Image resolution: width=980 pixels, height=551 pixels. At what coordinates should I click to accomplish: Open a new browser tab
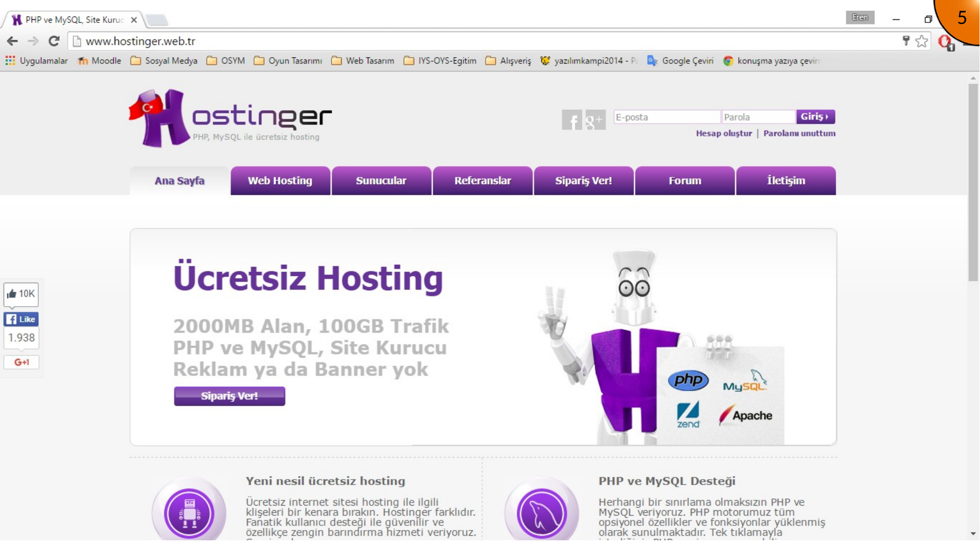tap(157, 20)
